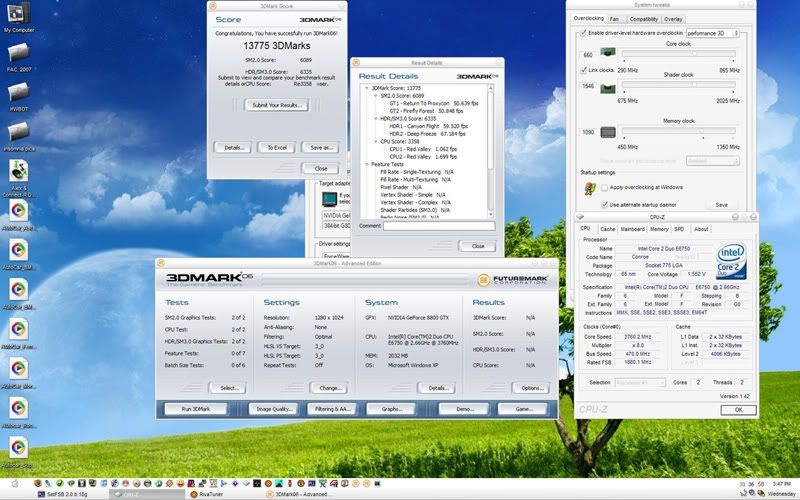This screenshot has width=800, height=500.
Task: Click the memory clock chip icon
Action: [608, 131]
